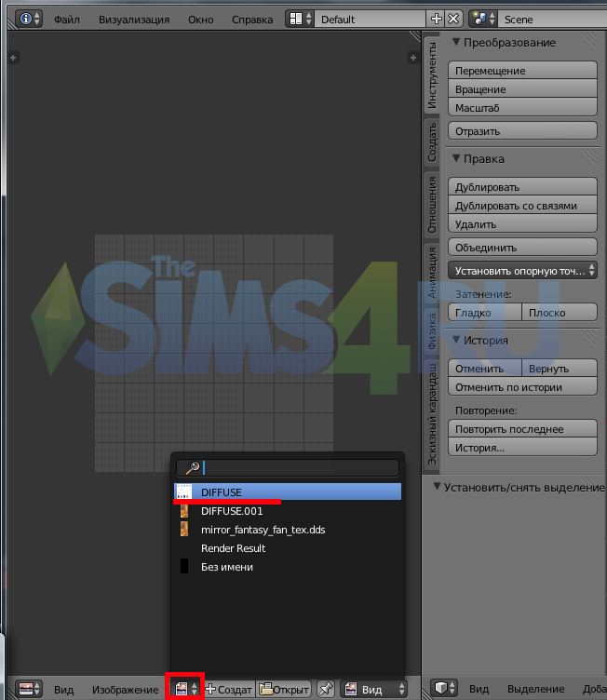Image resolution: width=607 pixels, height=700 pixels.
Task: Collapse the История panel
Action: coord(456,341)
